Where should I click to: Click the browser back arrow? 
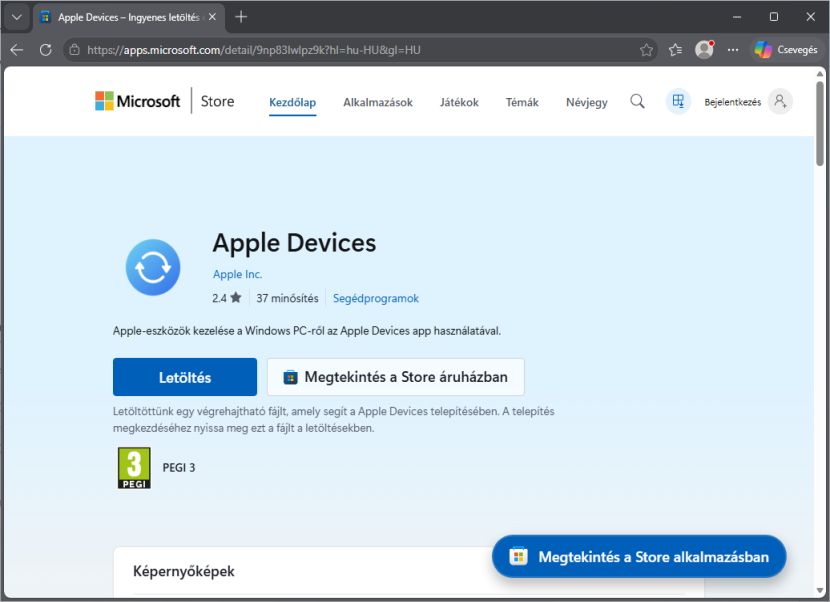pos(17,50)
